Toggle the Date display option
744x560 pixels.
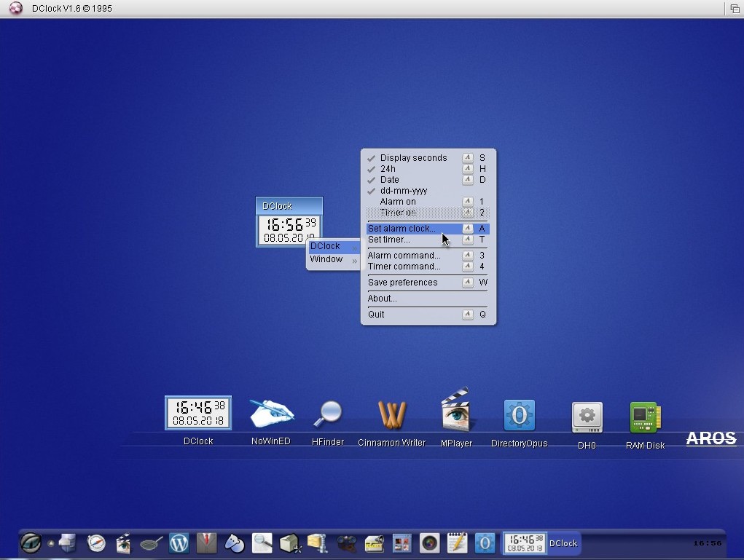390,180
